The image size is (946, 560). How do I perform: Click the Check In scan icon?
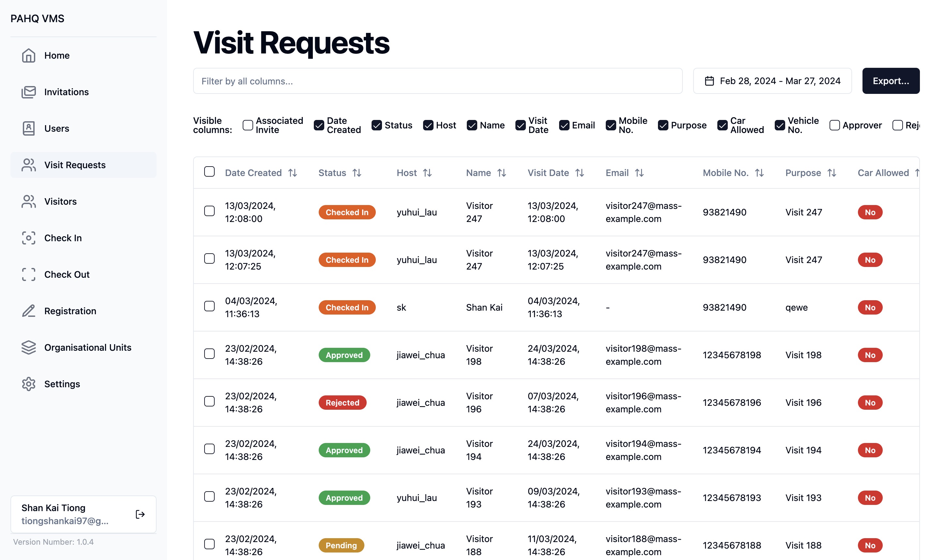point(28,238)
